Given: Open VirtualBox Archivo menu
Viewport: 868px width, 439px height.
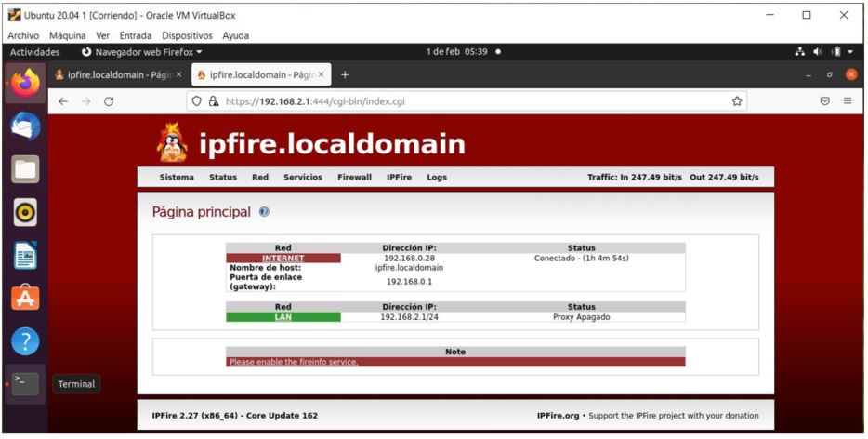Looking at the screenshot, I should [23, 35].
